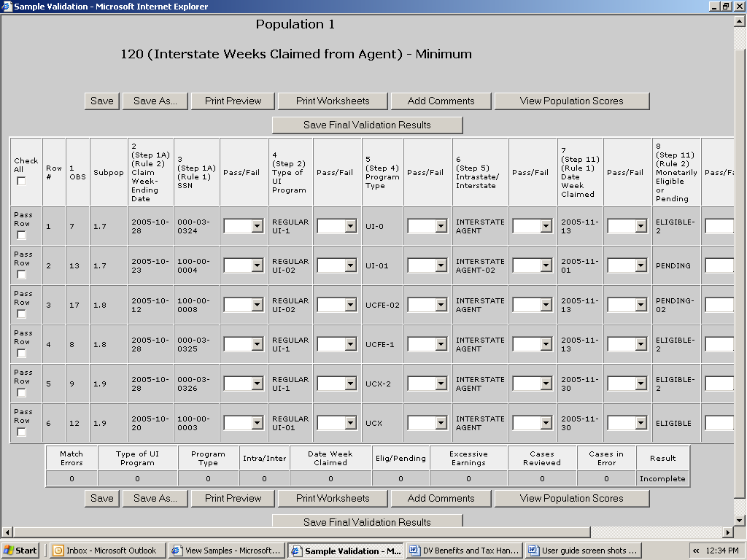Check Pass Row box for row 4
Viewport: 747px width, 560px height.
pyautogui.click(x=21, y=354)
